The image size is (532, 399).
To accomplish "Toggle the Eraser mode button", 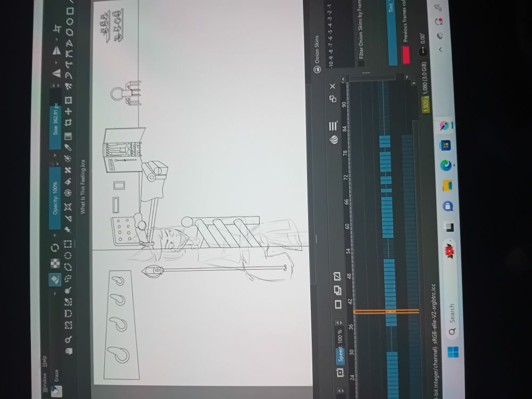I will pos(55,279).
